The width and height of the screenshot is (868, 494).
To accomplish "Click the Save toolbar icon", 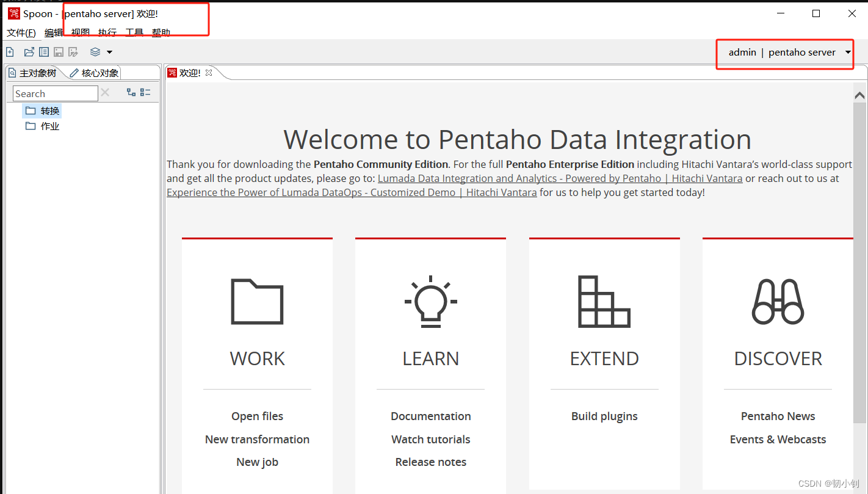I will 59,52.
